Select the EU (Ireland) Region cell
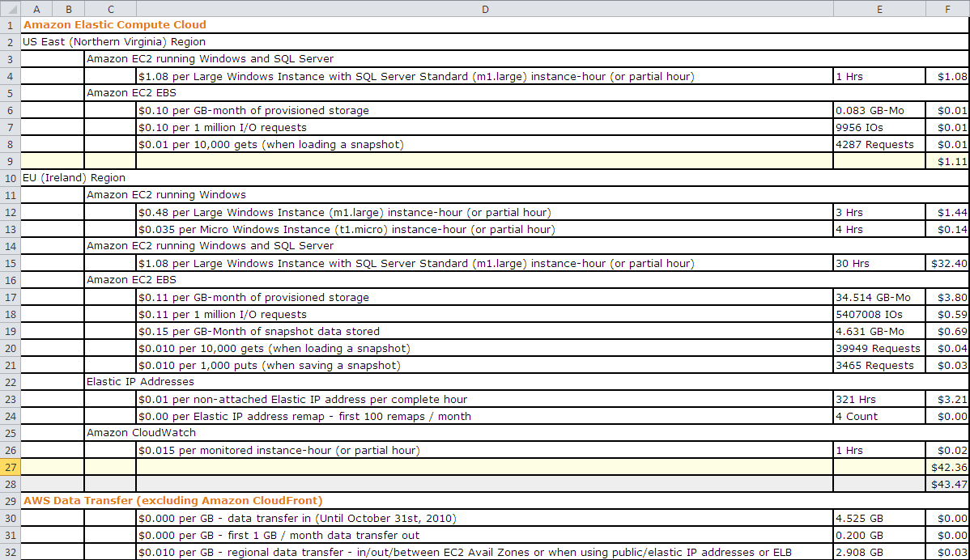 click(x=74, y=178)
